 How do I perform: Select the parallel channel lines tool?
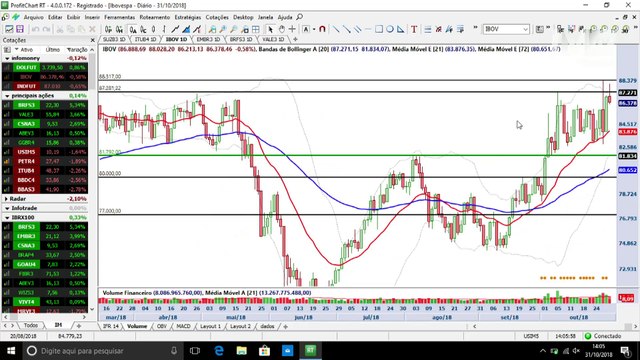click(358, 29)
